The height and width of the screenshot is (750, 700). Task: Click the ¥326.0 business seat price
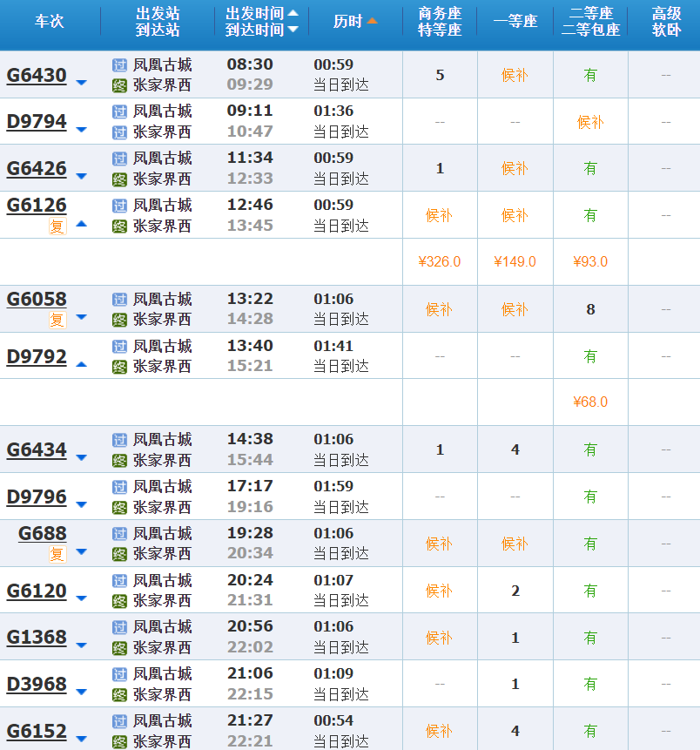[439, 262]
